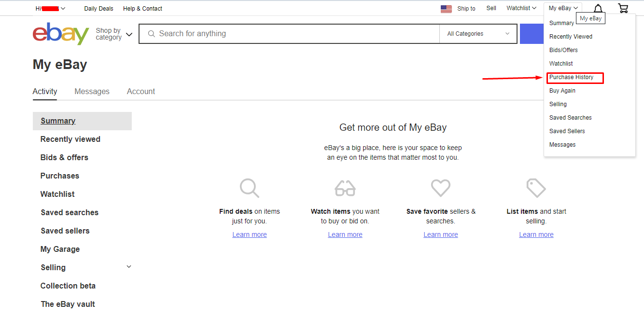Viewport: 644px width, 330px height.
Task: Click the tag icon above List items
Action: (x=536, y=188)
